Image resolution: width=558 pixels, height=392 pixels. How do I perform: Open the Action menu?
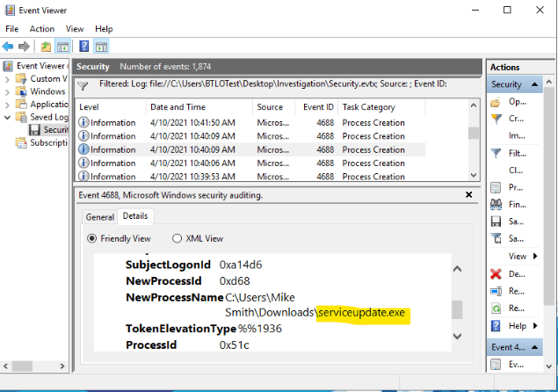click(x=41, y=29)
